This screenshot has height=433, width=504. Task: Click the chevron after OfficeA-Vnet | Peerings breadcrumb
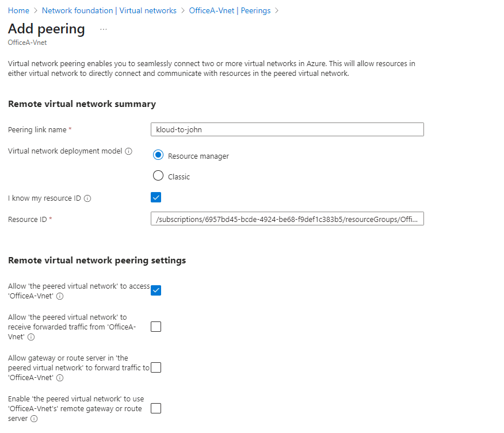(277, 11)
